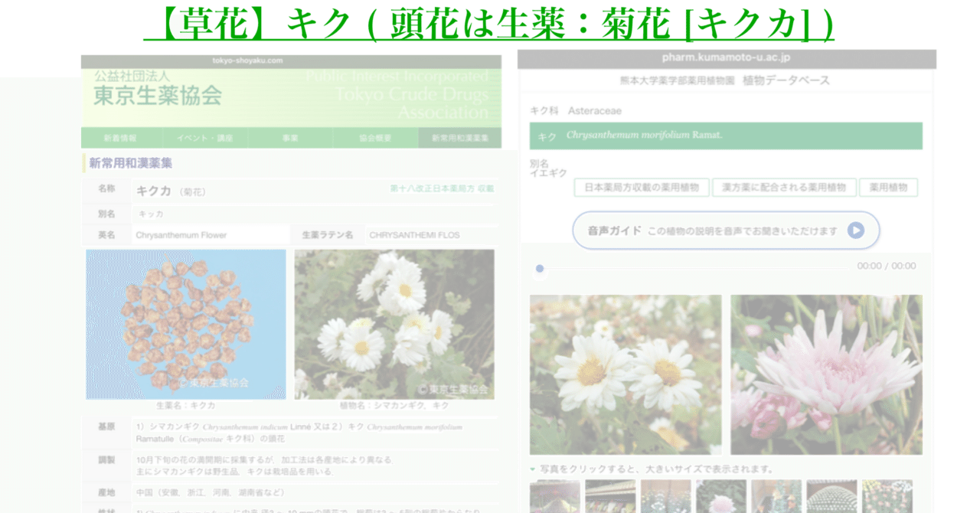This screenshot has height=513, width=980.
Task: Click the 薬用植物 category button
Action: point(888,187)
